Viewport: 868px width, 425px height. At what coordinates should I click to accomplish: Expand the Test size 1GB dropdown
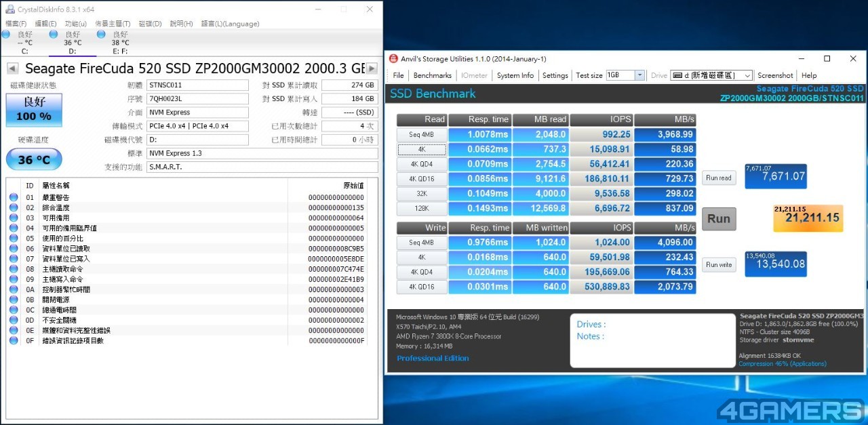tap(639, 75)
